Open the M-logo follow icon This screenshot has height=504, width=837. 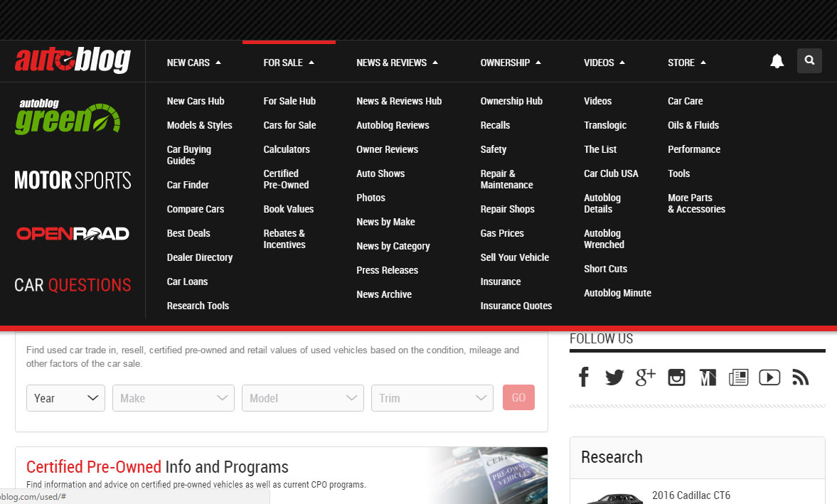(708, 377)
